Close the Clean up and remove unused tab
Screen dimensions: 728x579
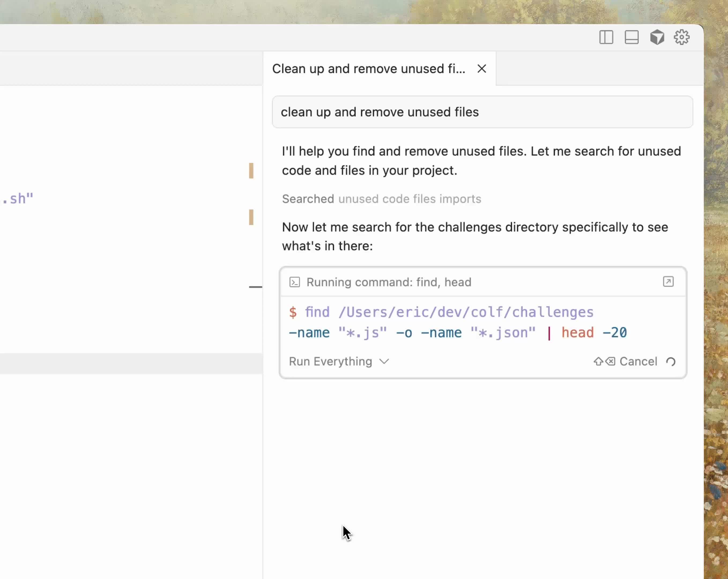pyautogui.click(x=481, y=69)
